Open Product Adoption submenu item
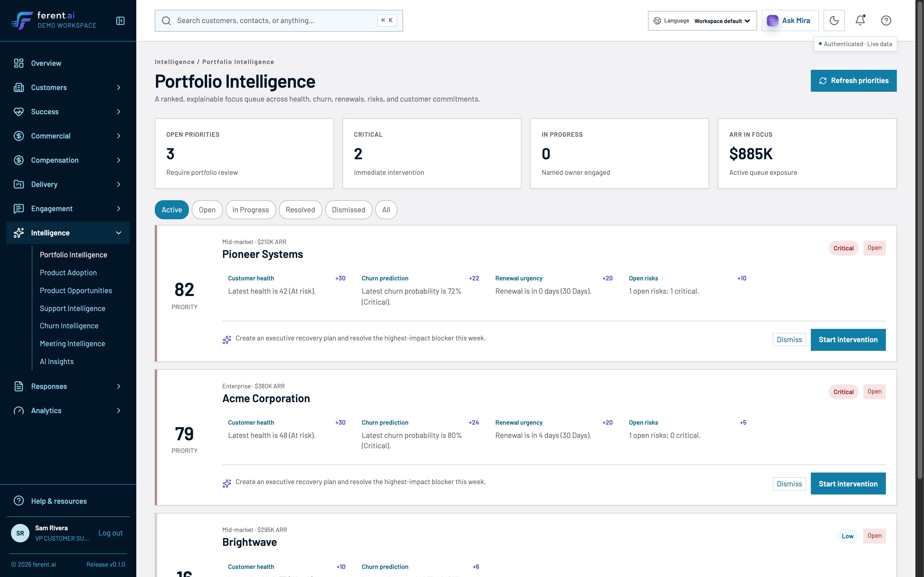The height and width of the screenshot is (577, 924). pyautogui.click(x=68, y=272)
